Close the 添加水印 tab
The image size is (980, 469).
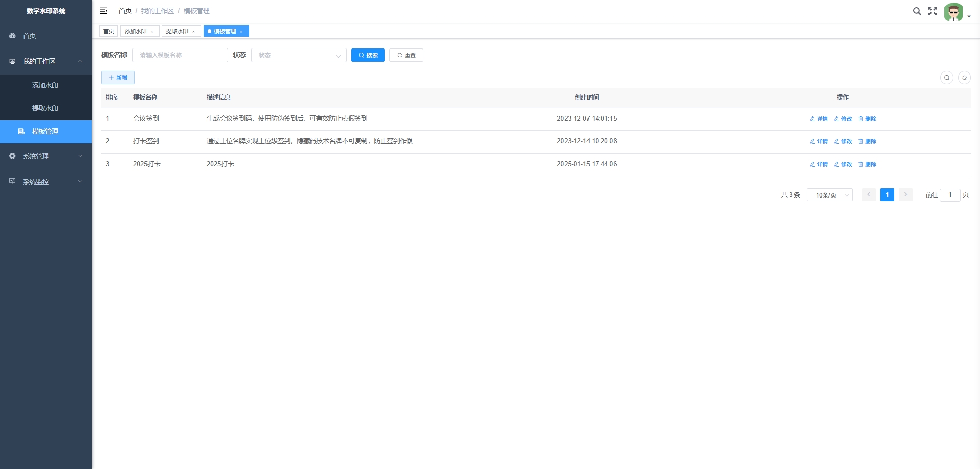[x=152, y=32]
